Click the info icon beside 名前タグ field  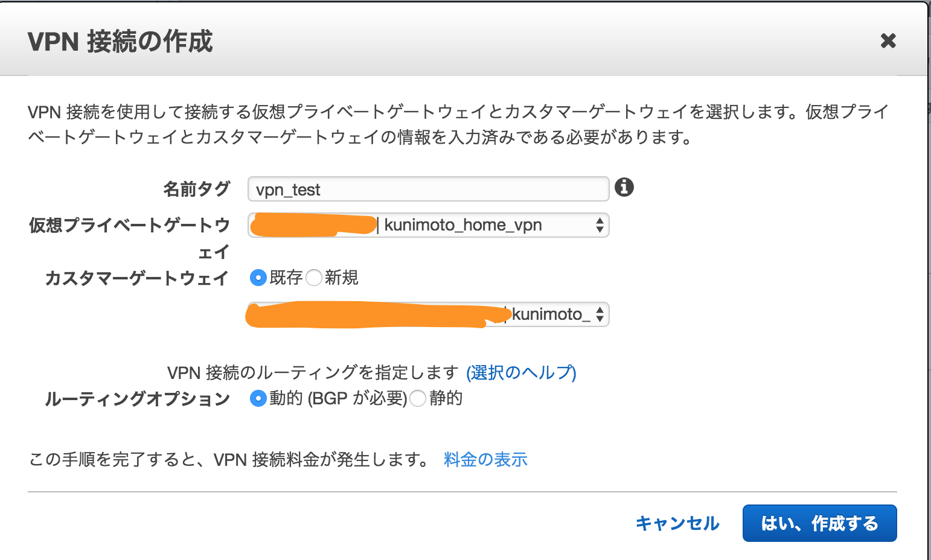tap(624, 187)
